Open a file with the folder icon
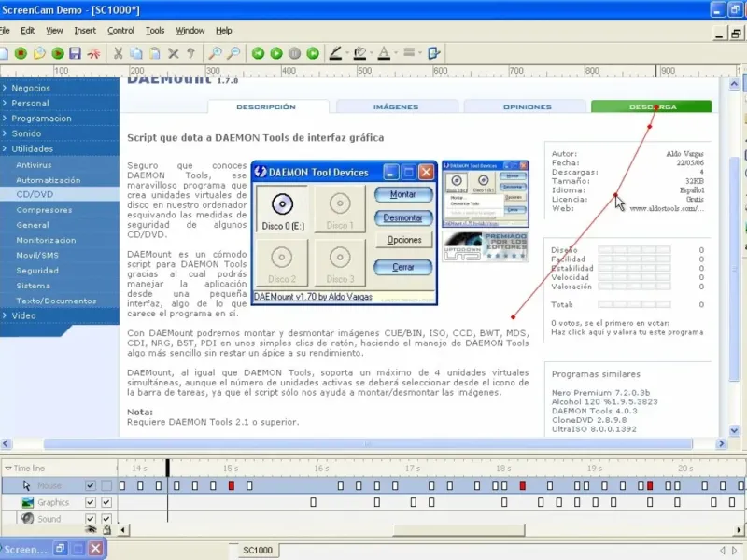This screenshot has height=560, width=747. (x=39, y=53)
